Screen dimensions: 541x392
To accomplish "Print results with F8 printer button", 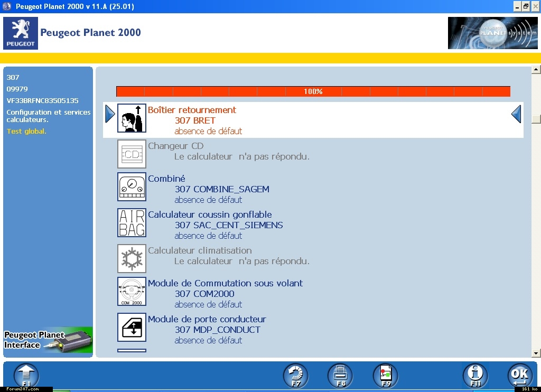I will [x=340, y=376].
